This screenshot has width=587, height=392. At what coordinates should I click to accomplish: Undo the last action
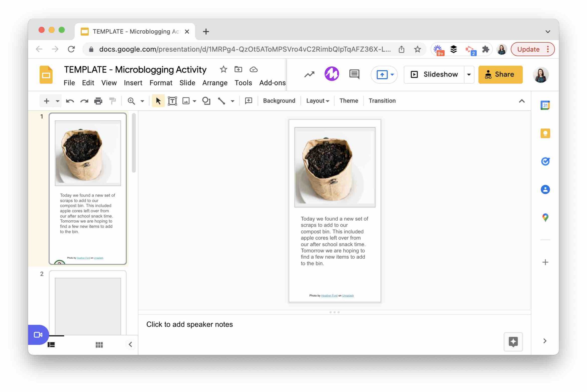70,101
